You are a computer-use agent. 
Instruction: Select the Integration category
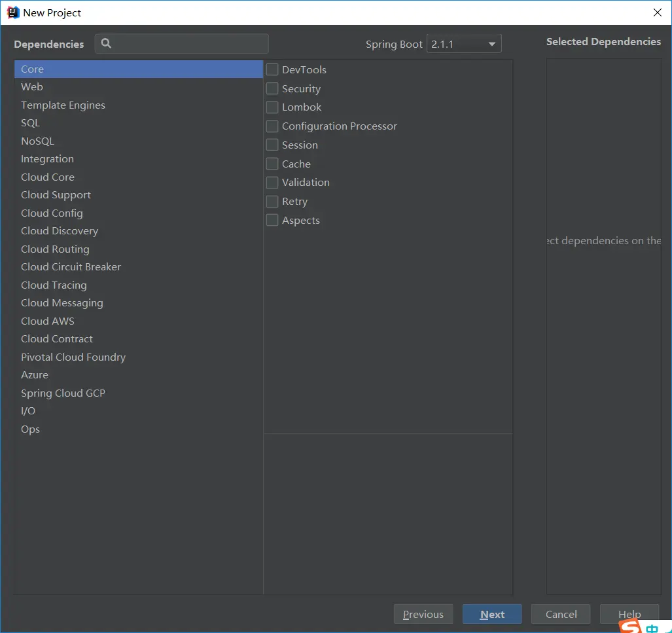click(x=139, y=159)
